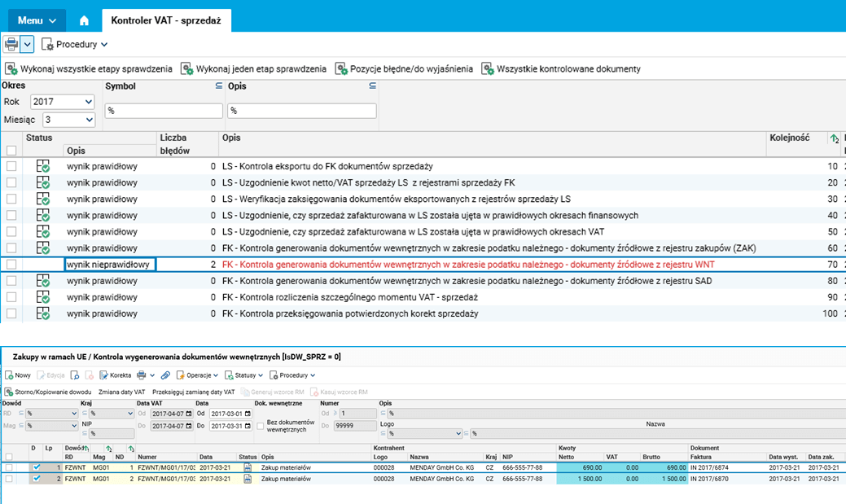Toggle select-all checkbox in VAT controller header
This screenshot has width=846, height=504.
11,151
